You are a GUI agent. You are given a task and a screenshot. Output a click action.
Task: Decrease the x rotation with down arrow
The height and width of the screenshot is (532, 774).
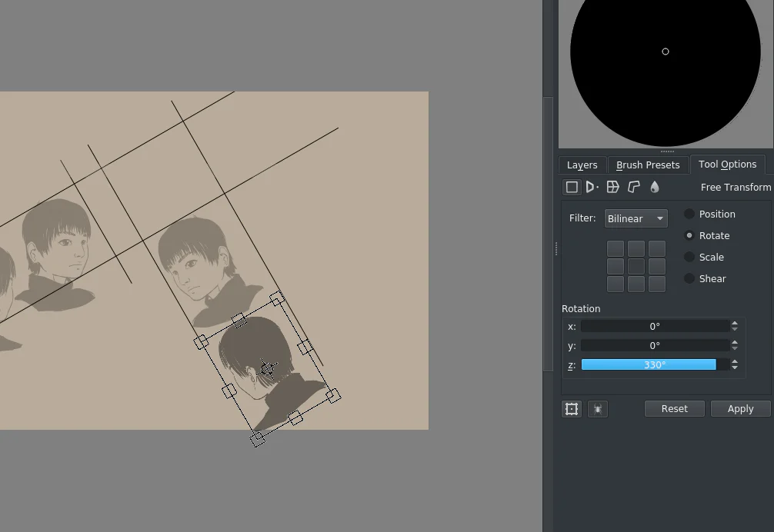coord(735,329)
